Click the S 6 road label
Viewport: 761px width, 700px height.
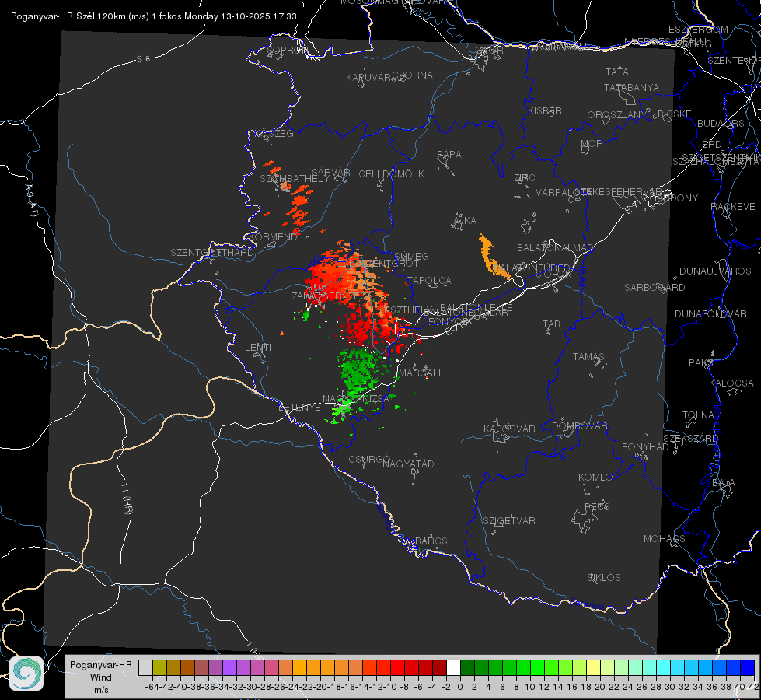[x=144, y=59]
